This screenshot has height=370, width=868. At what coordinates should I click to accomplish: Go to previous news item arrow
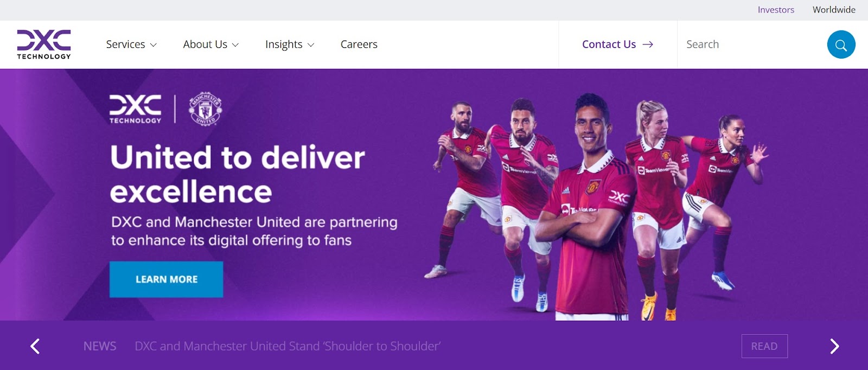(x=35, y=346)
